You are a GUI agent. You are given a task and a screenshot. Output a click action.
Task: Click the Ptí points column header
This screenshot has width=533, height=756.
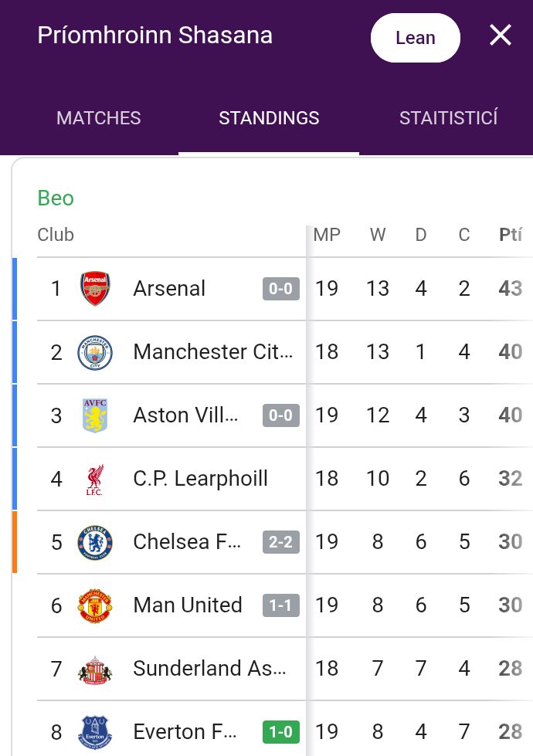click(511, 235)
